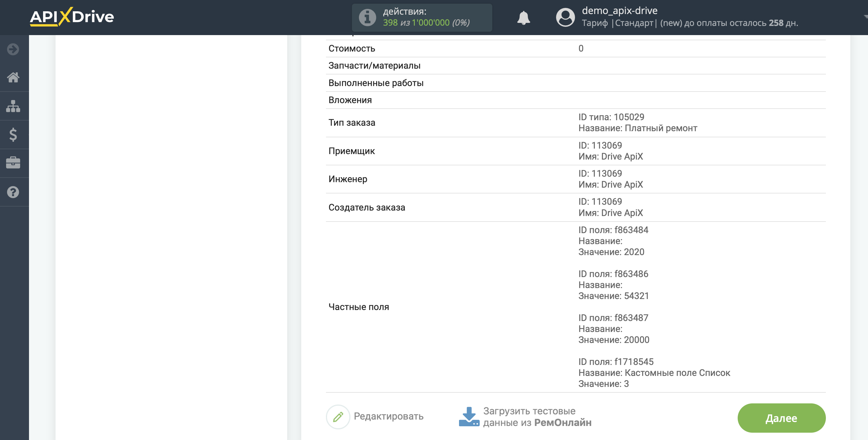The width and height of the screenshot is (868, 440).
Task: Select the Запчасти/материалы row
Action: pos(576,66)
